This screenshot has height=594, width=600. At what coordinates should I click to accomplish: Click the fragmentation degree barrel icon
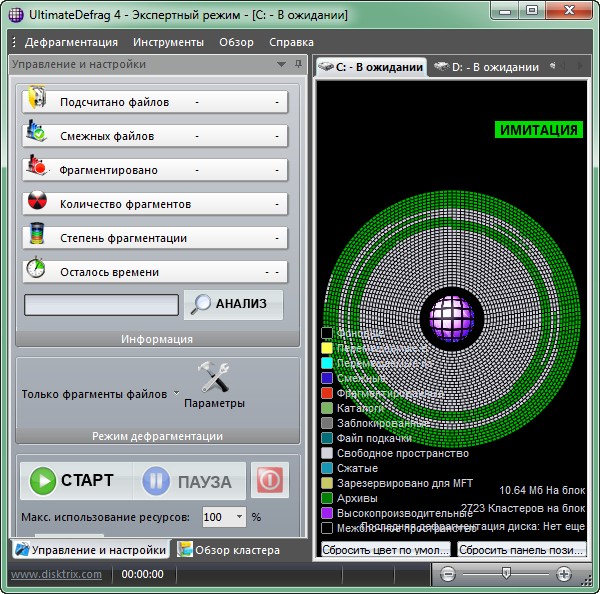(x=36, y=237)
